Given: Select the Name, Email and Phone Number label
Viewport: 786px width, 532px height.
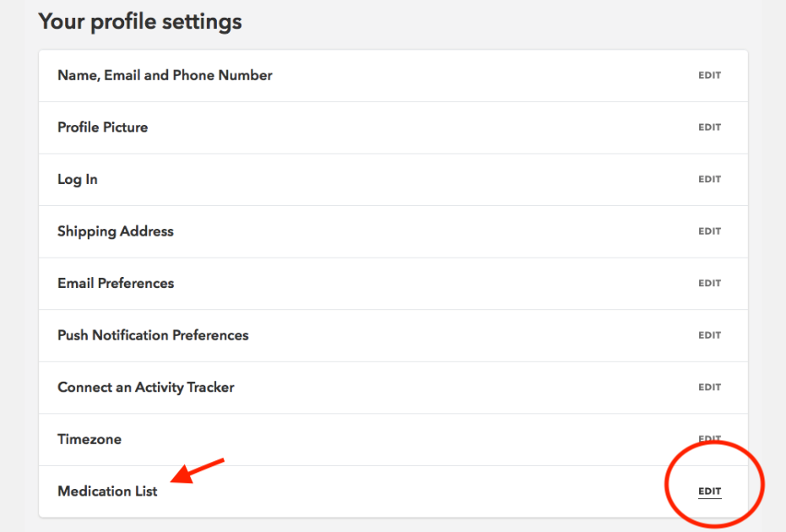Looking at the screenshot, I should (165, 75).
